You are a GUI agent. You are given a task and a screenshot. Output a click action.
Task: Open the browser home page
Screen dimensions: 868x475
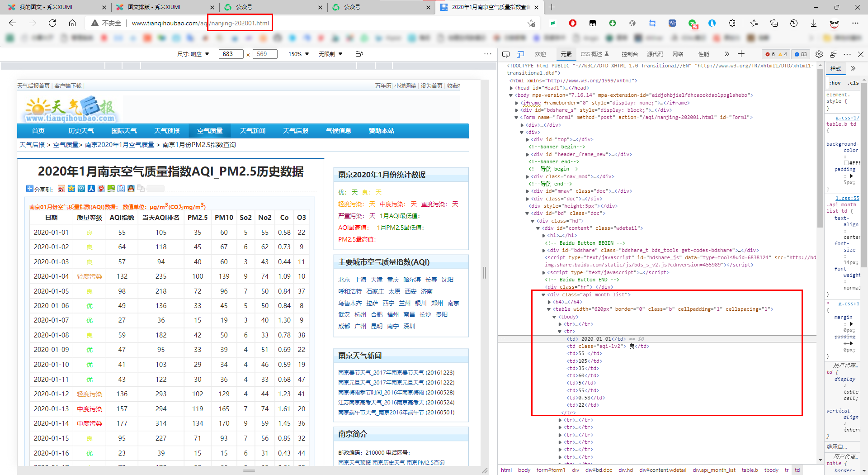[72, 23]
